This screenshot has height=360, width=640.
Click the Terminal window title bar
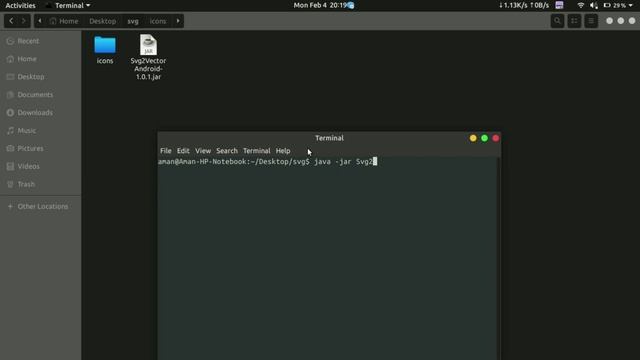coord(329,138)
